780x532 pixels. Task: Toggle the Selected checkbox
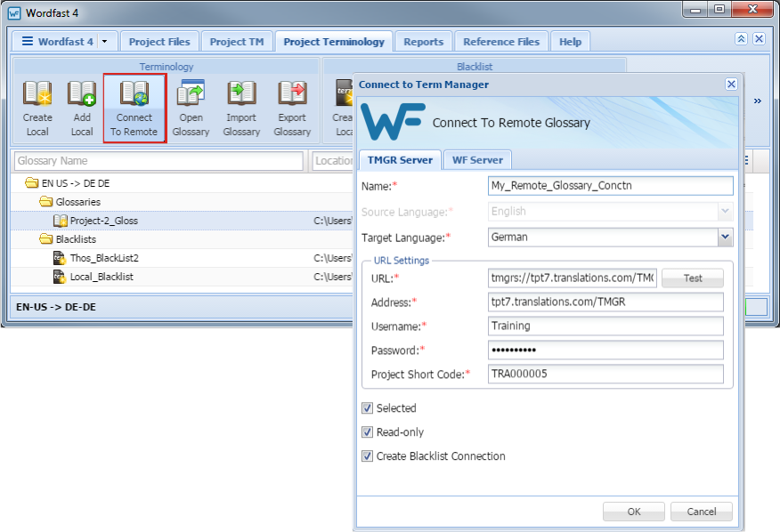367,408
